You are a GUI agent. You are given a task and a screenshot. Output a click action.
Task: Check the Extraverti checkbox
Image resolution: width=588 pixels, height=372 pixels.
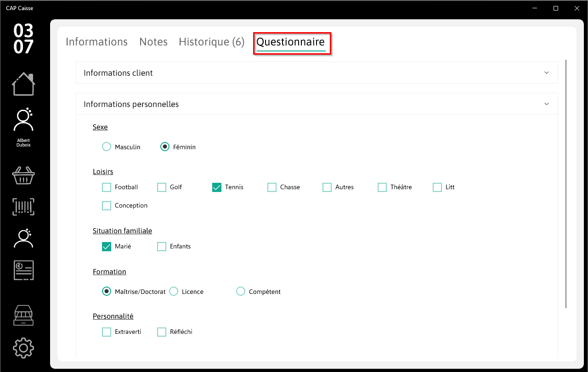(107, 332)
